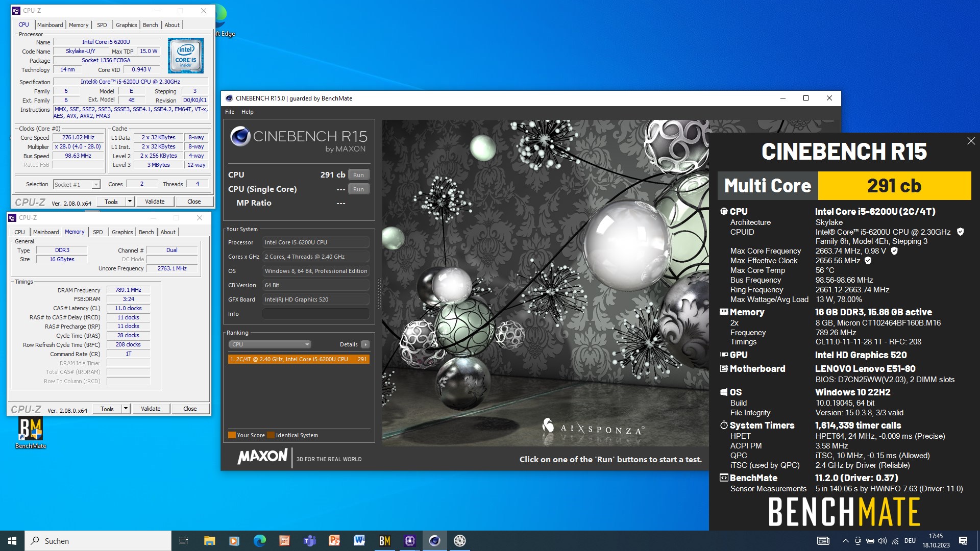
Task: Open About tab in lower CPU-Z window
Action: click(168, 232)
